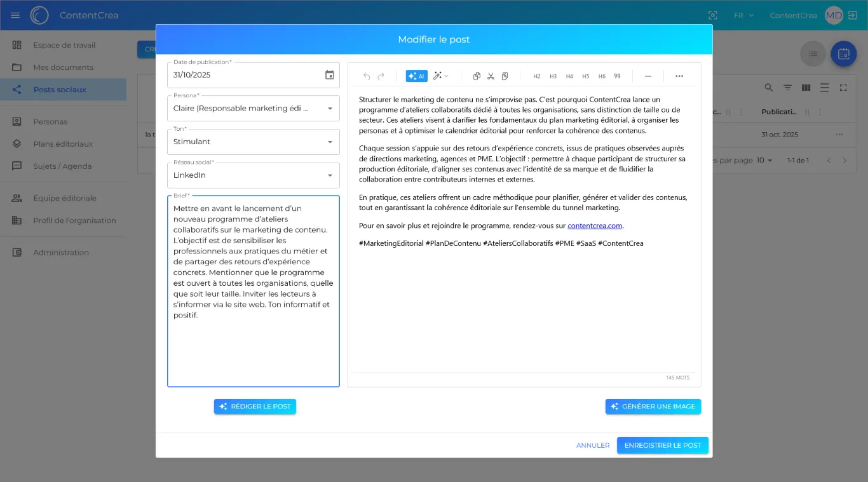The width and height of the screenshot is (868, 482).
Task: Open the Ton dropdown showing Stimulant
Action: (x=330, y=142)
